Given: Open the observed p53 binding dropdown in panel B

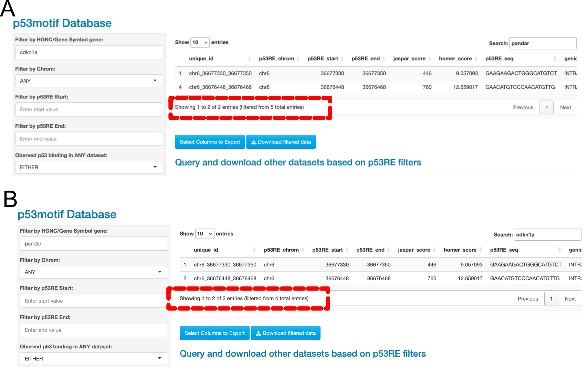Looking at the screenshot, I should [x=94, y=359].
